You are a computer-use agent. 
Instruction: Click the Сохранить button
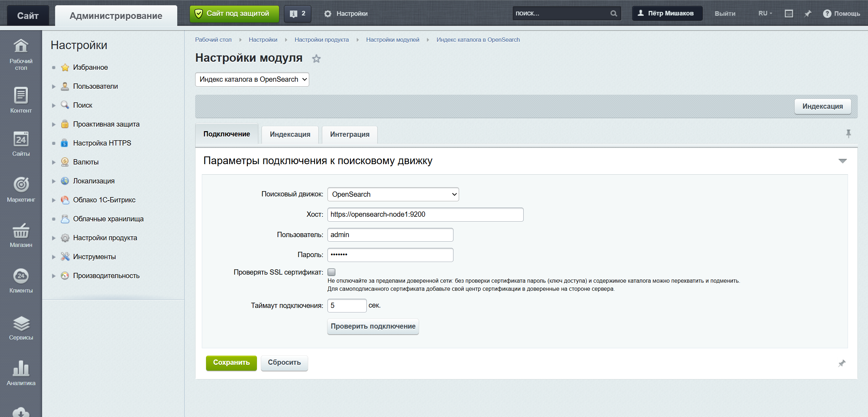coord(231,363)
